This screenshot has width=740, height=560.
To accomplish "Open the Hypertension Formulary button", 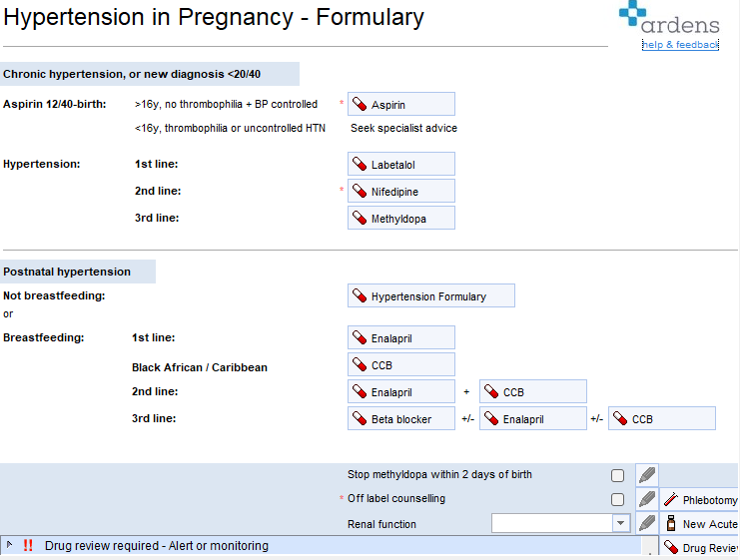I will 430,295.
